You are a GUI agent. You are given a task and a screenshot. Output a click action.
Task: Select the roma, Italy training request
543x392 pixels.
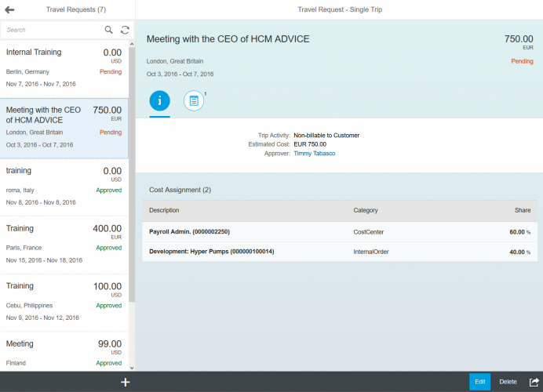(x=64, y=187)
